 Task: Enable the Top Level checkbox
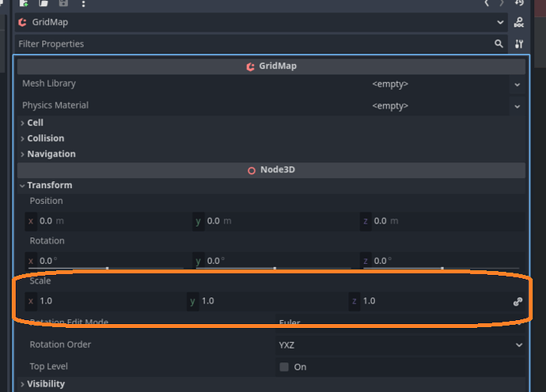(x=284, y=367)
